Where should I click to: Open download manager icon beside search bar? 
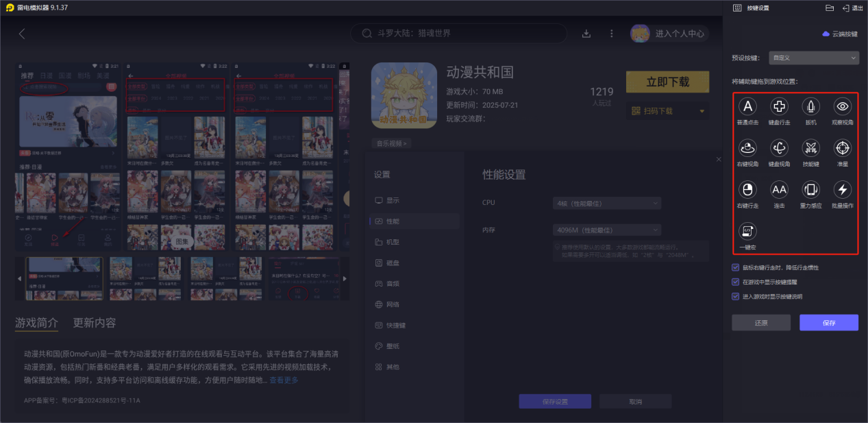tap(586, 34)
